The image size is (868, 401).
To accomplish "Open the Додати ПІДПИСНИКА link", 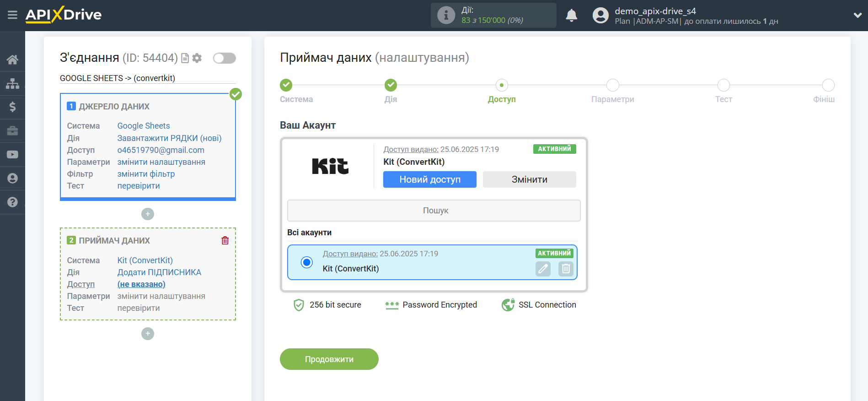I will click(x=159, y=272).
